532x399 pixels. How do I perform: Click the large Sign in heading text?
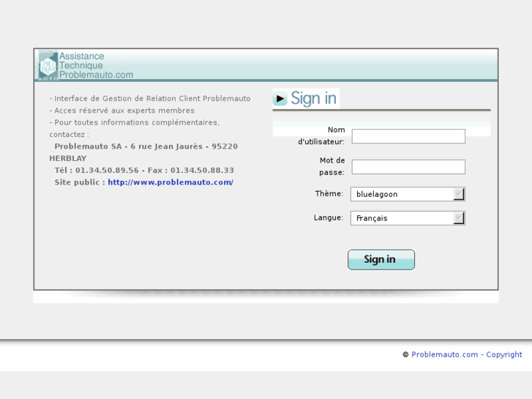[x=313, y=99]
